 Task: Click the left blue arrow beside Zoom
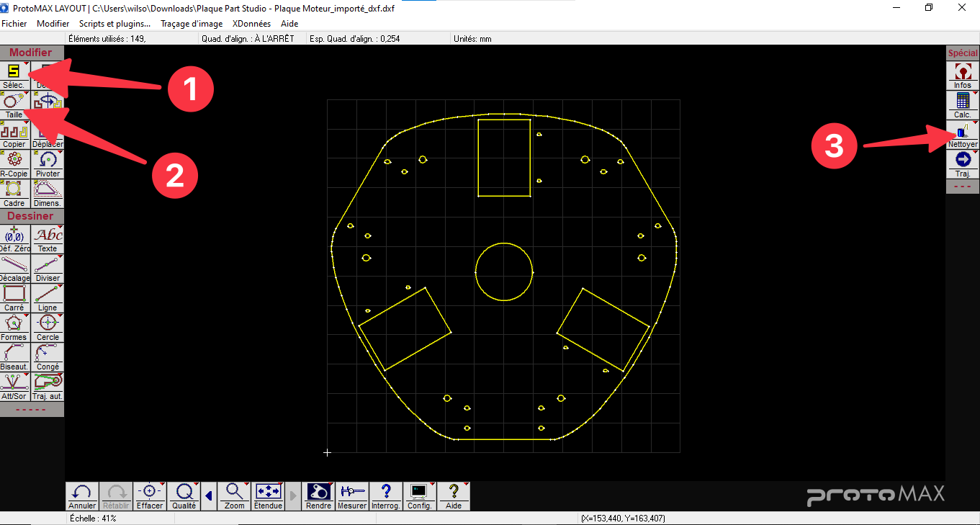[x=209, y=496]
